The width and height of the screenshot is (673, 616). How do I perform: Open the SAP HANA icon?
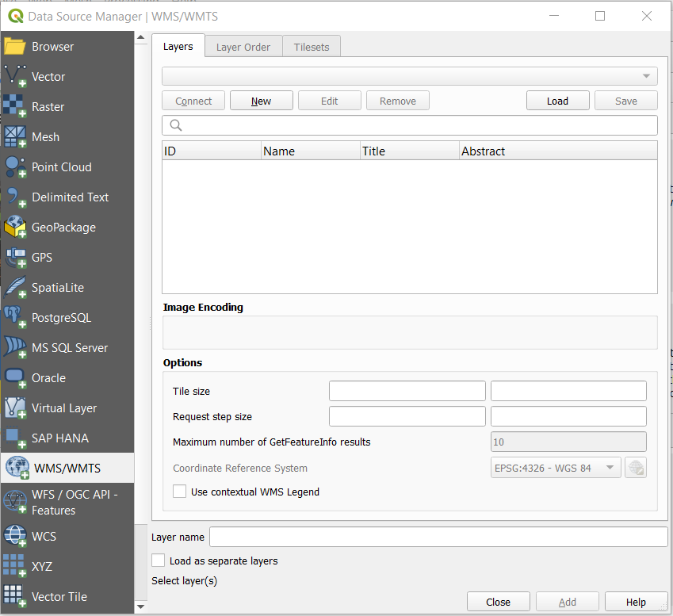pyautogui.click(x=15, y=438)
